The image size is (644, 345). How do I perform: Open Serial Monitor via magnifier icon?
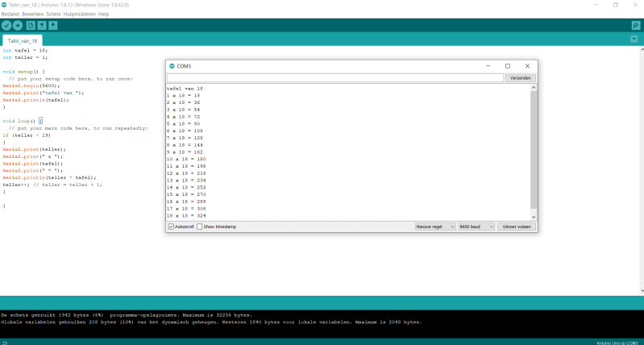[x=635, y=26]
